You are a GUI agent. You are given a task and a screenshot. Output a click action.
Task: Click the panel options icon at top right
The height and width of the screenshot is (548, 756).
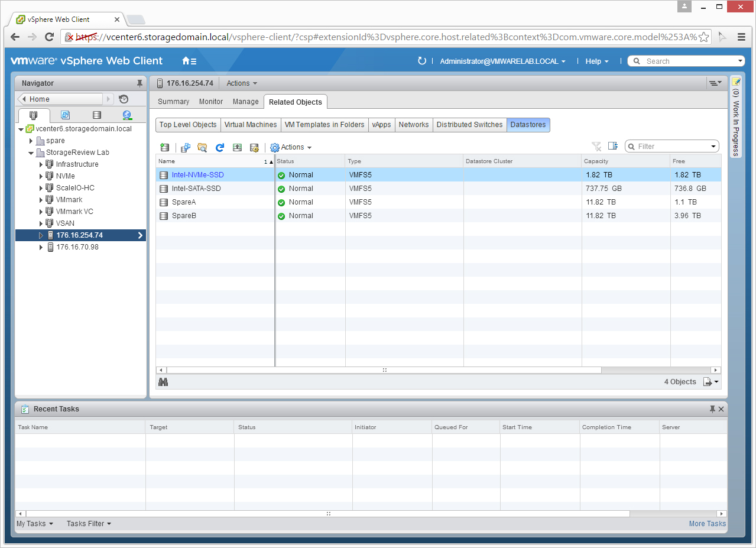coord(716,83)
